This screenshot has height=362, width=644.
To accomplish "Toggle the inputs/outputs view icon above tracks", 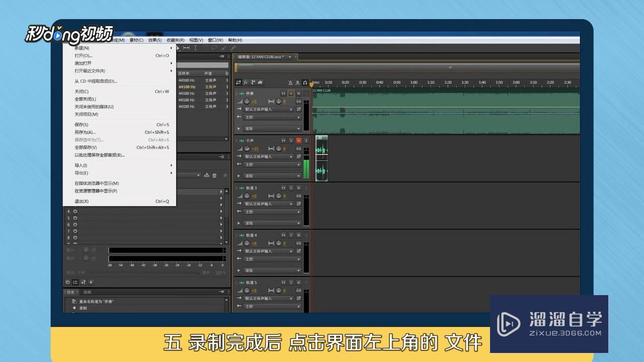I will pos(238,82).
